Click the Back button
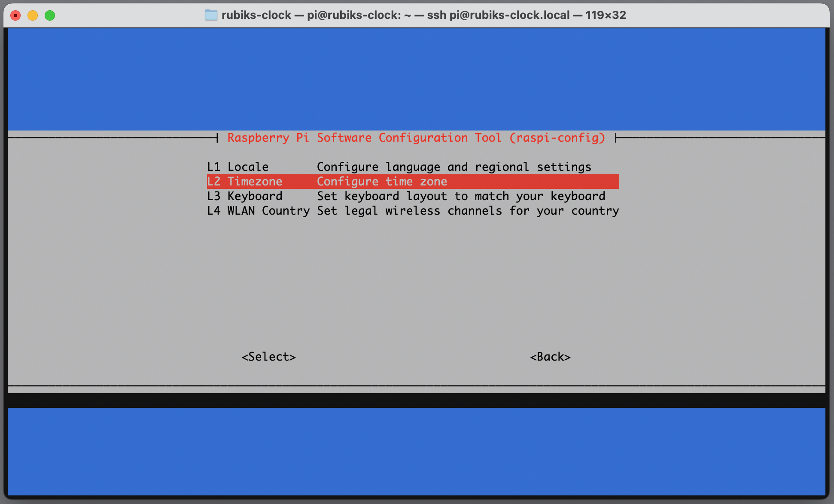Image resolution: width=834 pixels, height=504 pixels. pos(549,356)
